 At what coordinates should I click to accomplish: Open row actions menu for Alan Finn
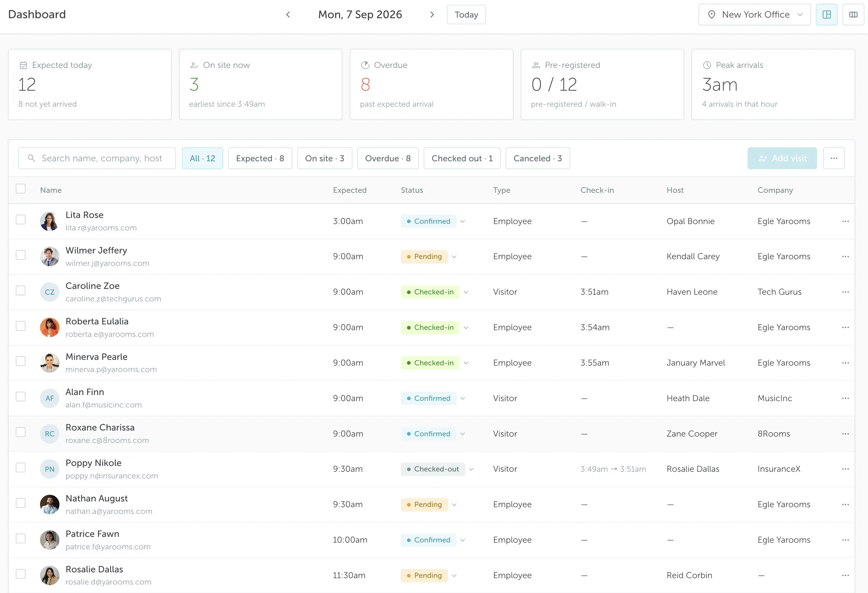click(x=846, y=398)
